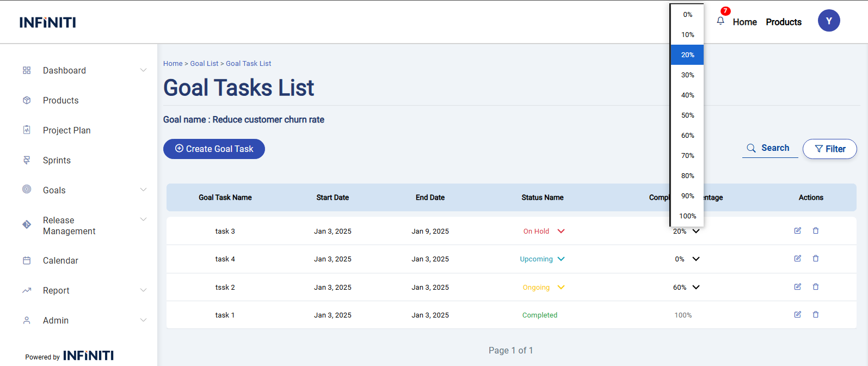Open the Upcoming status dropdown arrow
Viewport: 868px width, 366px height.
561,259
